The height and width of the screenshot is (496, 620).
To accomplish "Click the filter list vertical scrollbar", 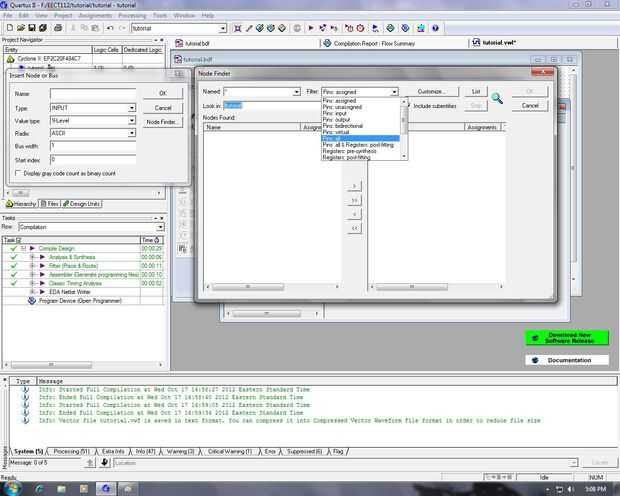I will point(404,129).
